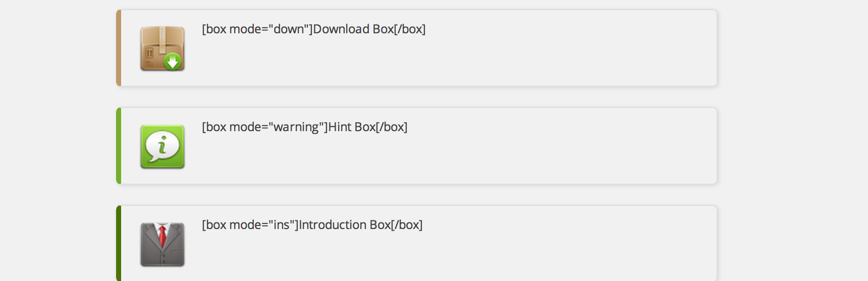
Task: Click the "Download Box" shortcode text
Action: click(x=353, y=29)
